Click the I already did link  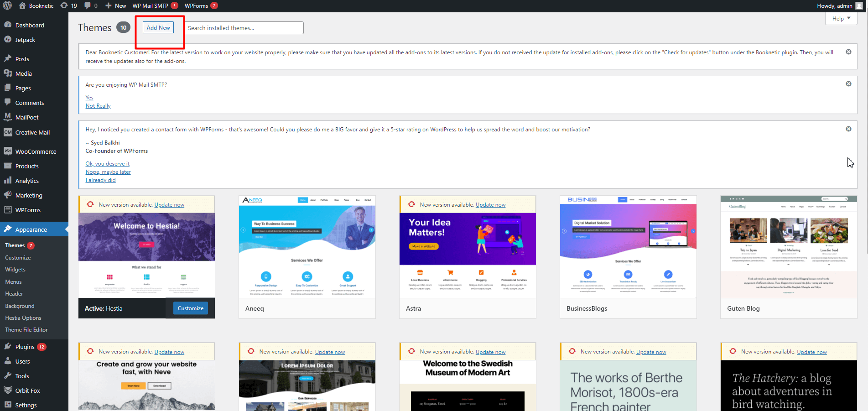(101, 180)
